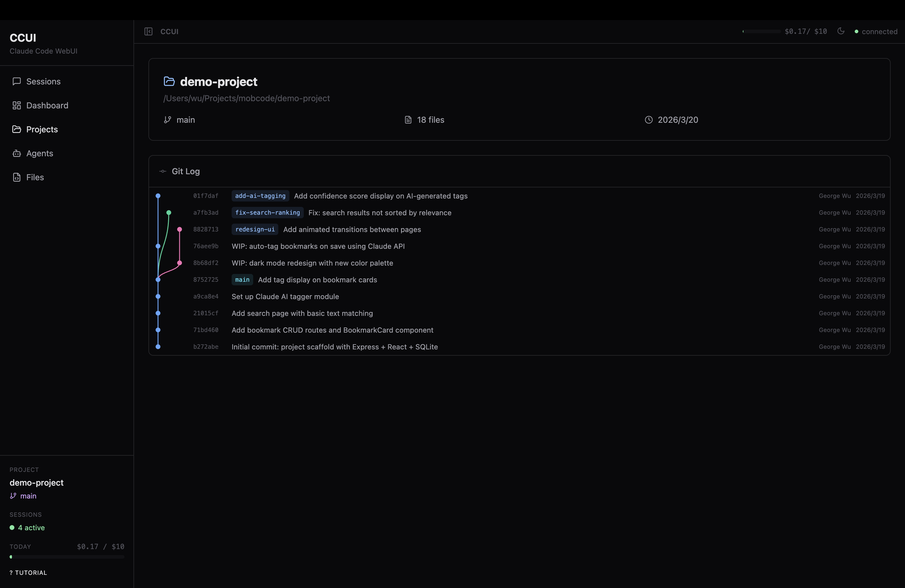Switch to the Dashboard view
The width and height of the screenshot is (905, 588).
pos(47,105)
